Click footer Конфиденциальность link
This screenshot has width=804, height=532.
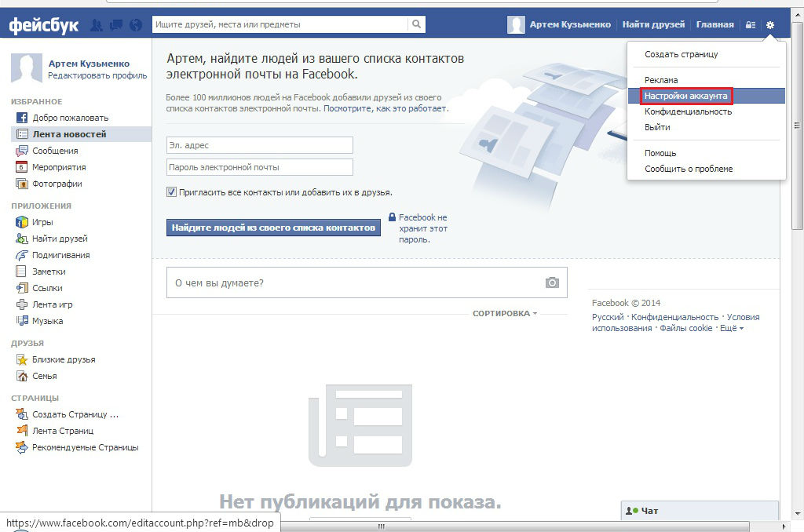click(x=674, y=317)
